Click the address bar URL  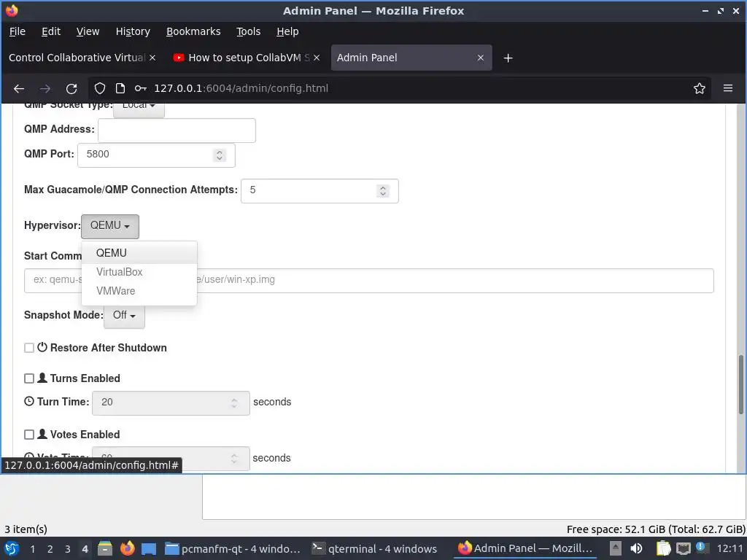(x=241, y=88)
